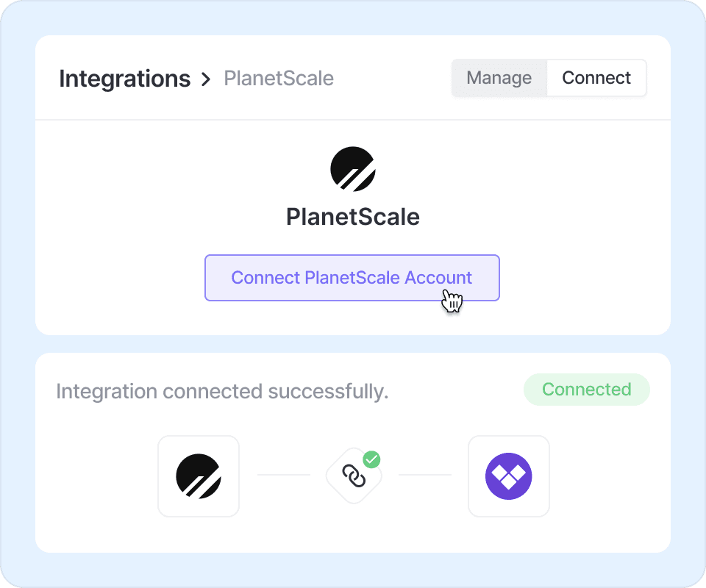706x588 pixels.
Task: Click the large PlanetScale logo above the heading
Action: click(x=353, y=169)
